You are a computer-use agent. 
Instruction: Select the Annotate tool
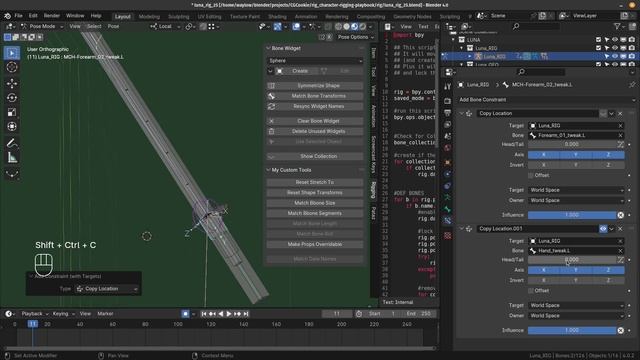tap(12, 143)
